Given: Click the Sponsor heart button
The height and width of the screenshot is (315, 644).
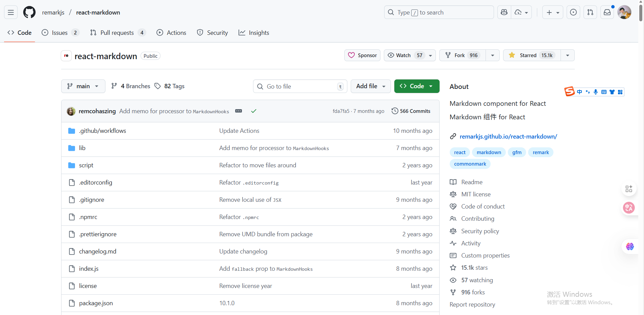Looking at the screenshot, I should tap(362, 55).
